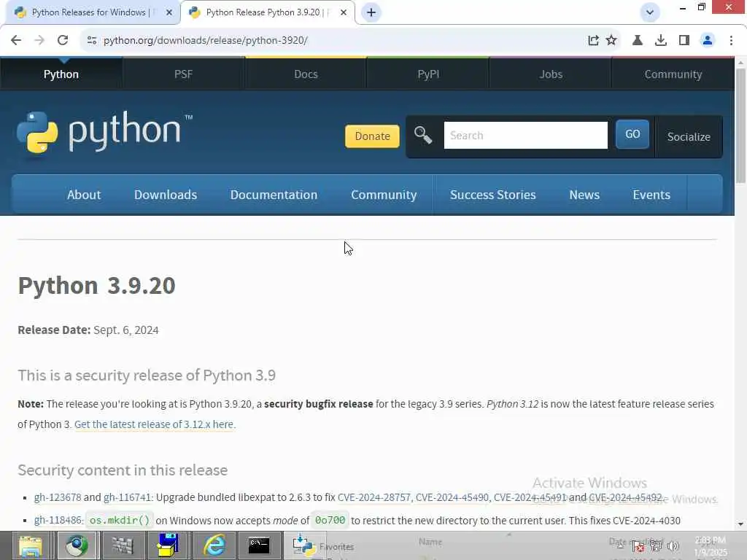Open the Socialize menu
Image resolution: width=747 pixels, height=560 pixels.
click(689, 136)
